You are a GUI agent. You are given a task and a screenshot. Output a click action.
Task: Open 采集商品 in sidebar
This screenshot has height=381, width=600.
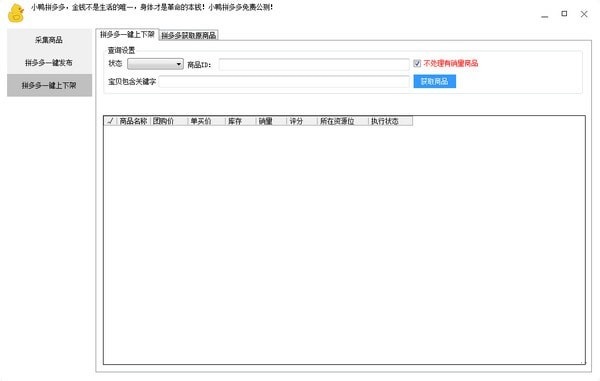pyautogui.click(x=49, y=40)
